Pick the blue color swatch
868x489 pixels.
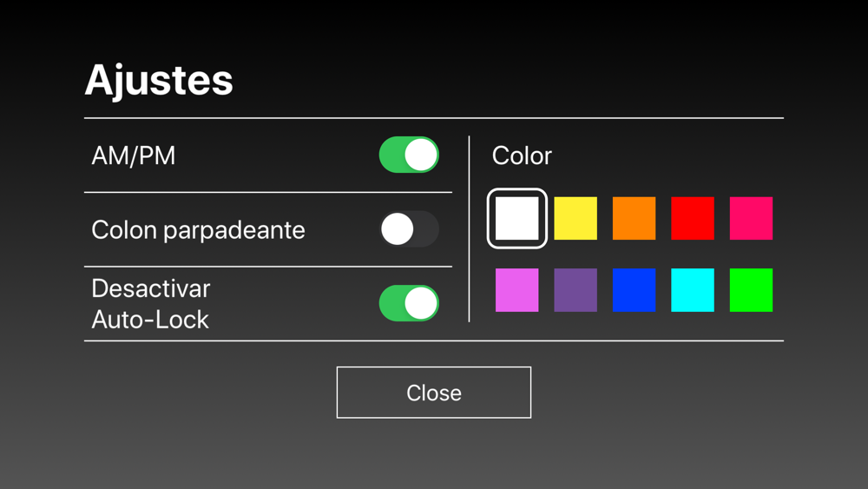(634, 290)
